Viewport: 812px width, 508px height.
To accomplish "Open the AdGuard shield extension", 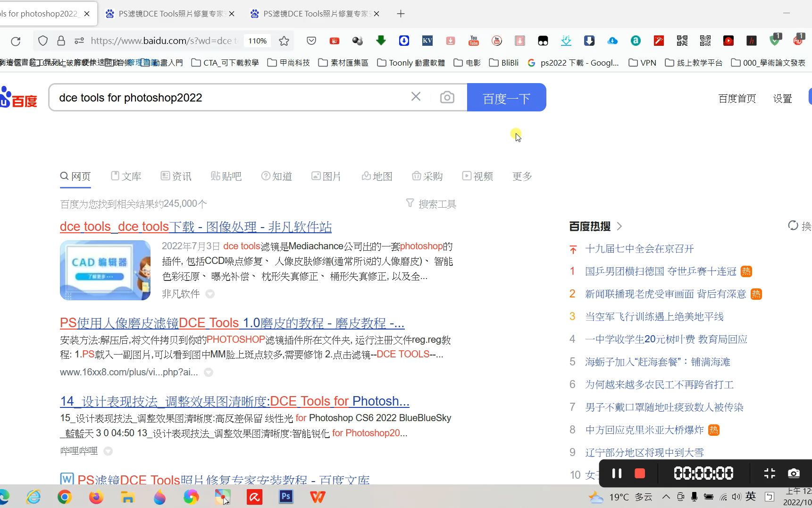I will pos(774,41).
